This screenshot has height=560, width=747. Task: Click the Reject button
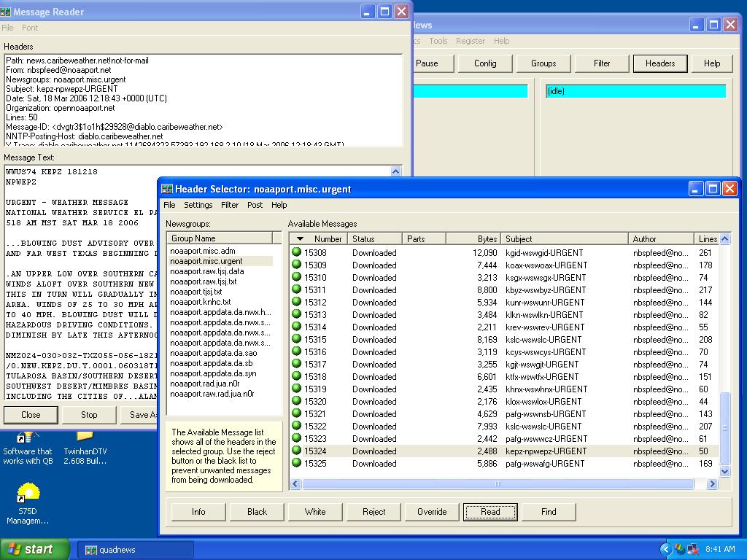[x=374, y=512]
